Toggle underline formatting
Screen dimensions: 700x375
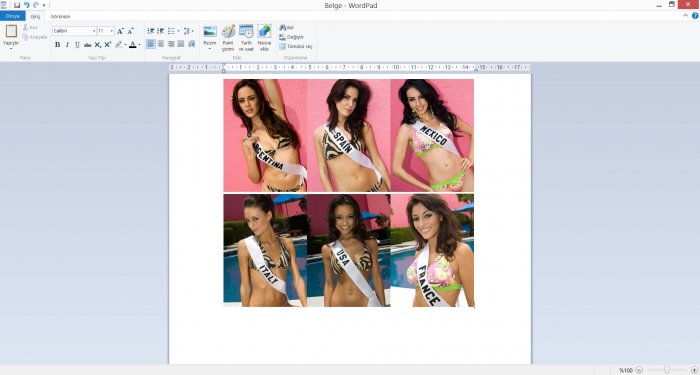(77, 45)
